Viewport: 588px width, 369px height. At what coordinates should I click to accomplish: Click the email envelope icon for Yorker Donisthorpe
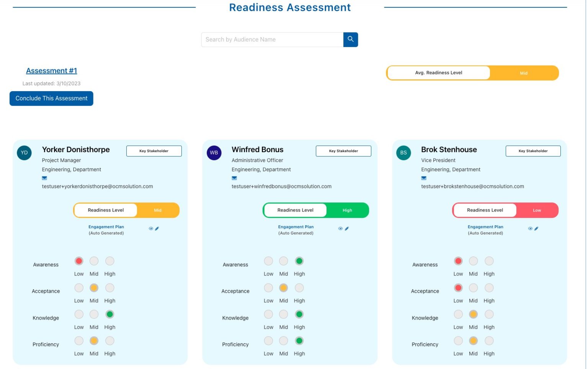click(x=44, y=178)
